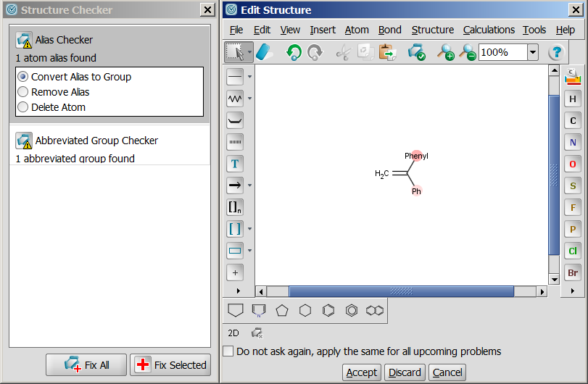
Task: Choose the Nitrogen atom button
Action: (x=573, y=143)
